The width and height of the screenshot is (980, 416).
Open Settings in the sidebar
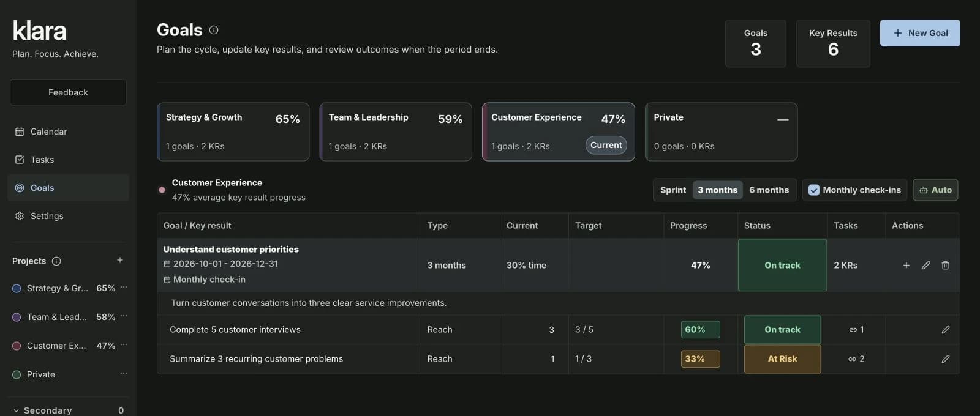(x=68, y=216)
